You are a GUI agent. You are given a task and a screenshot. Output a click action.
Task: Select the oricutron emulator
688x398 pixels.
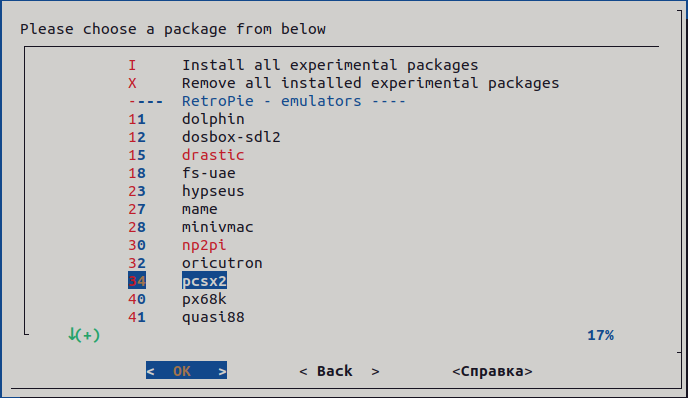[222, 263]
